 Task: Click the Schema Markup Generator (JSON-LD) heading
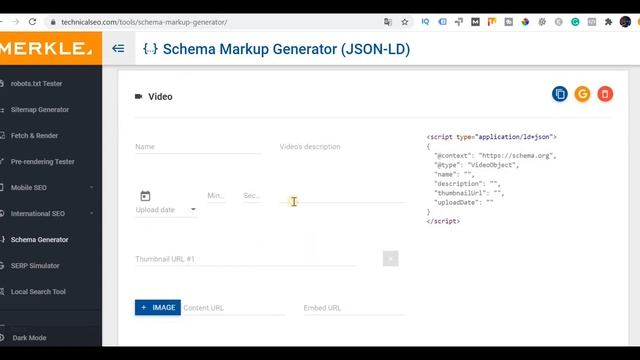tap(287, 49)
